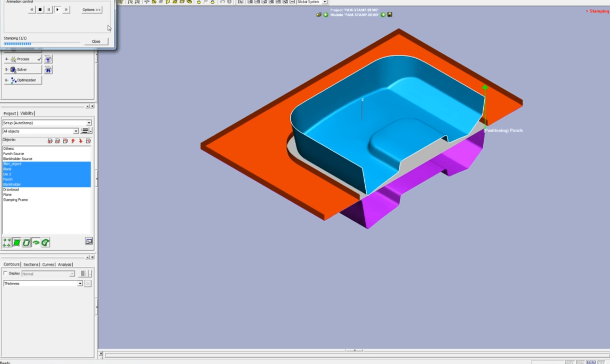Pause the stamping animation
The width and height of the screenshot is (610, 364).
click(49, 10)
